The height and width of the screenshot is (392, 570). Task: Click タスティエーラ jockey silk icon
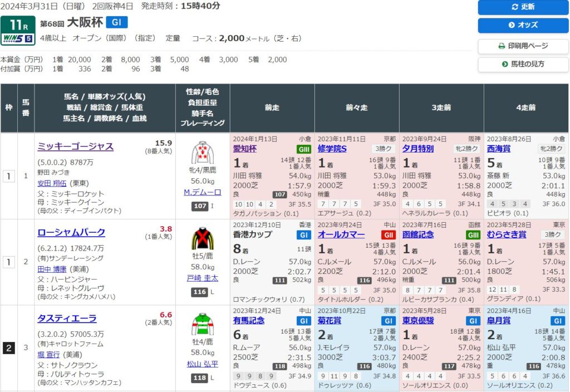click(x=203, y=324)
